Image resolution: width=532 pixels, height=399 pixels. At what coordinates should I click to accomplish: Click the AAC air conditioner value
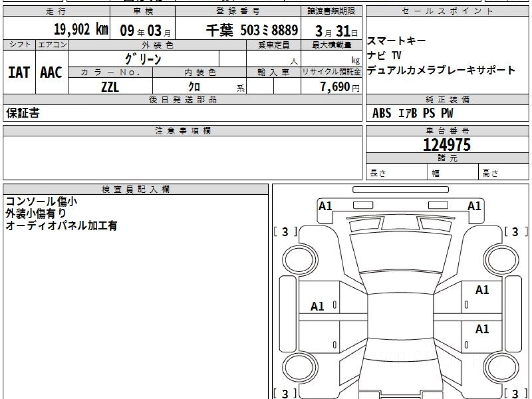[51, 72]
